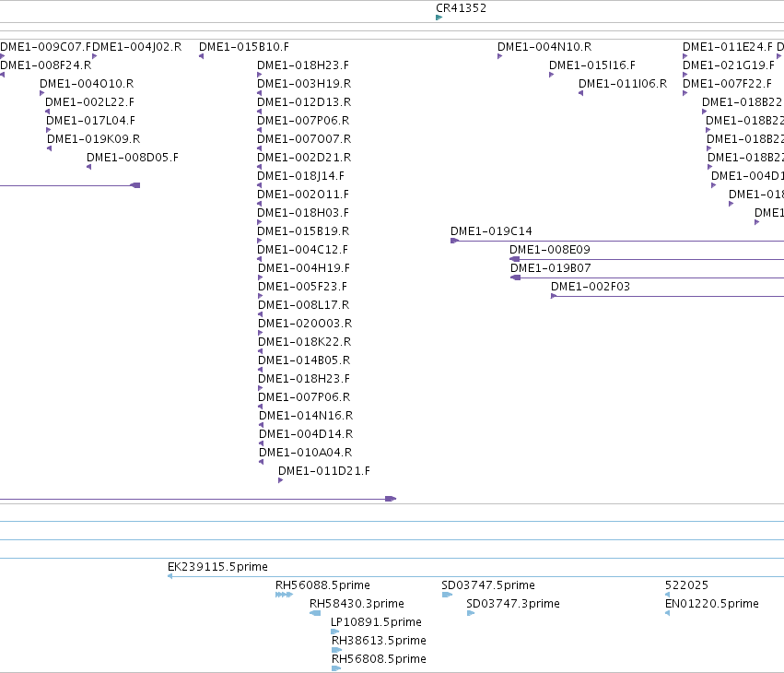Open the DME1-014B05.R label
The width and height of the screenshot is (784, 673).
click(x=304, y=360)
